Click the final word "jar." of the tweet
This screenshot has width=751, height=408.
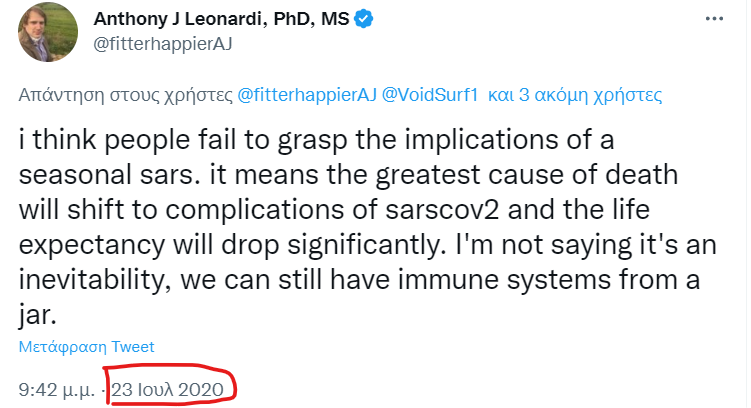pos(37,316)
